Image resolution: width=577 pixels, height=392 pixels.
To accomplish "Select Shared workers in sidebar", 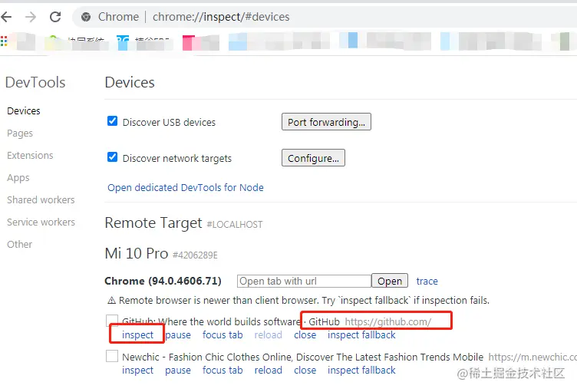I will pyautogui.click(x=41, y=200).
